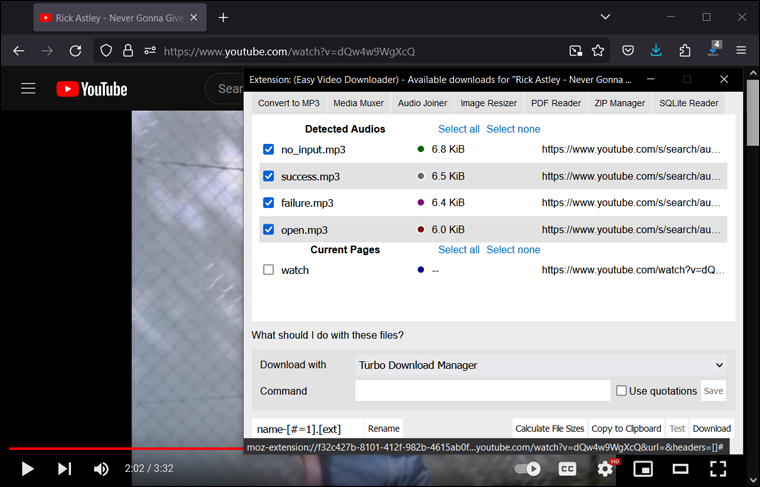Open the Firefox application menu
The height and width of the screenshot is (487, 760).
tap(741, 50)
